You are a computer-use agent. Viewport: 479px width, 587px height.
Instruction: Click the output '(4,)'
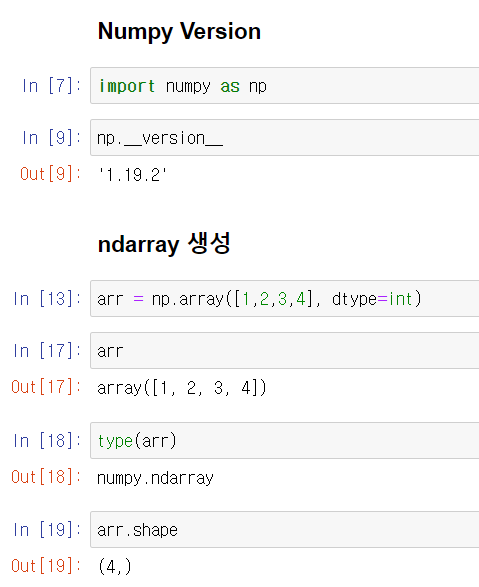115,566
